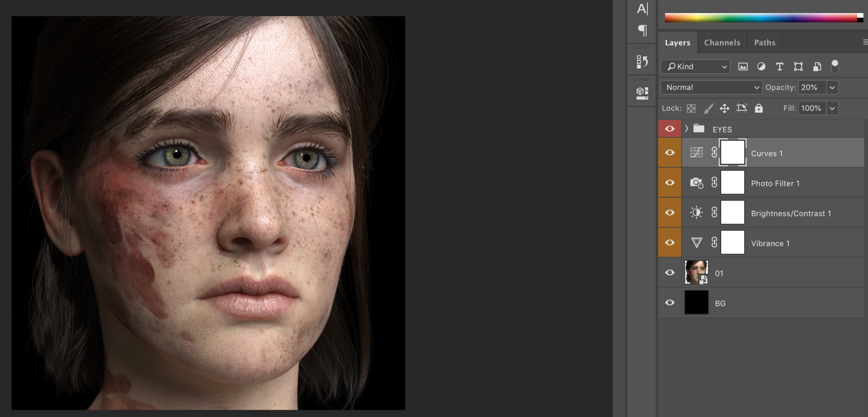Switch to the Channels tab
Screen dimensions: 868x417
click(722, 43)
